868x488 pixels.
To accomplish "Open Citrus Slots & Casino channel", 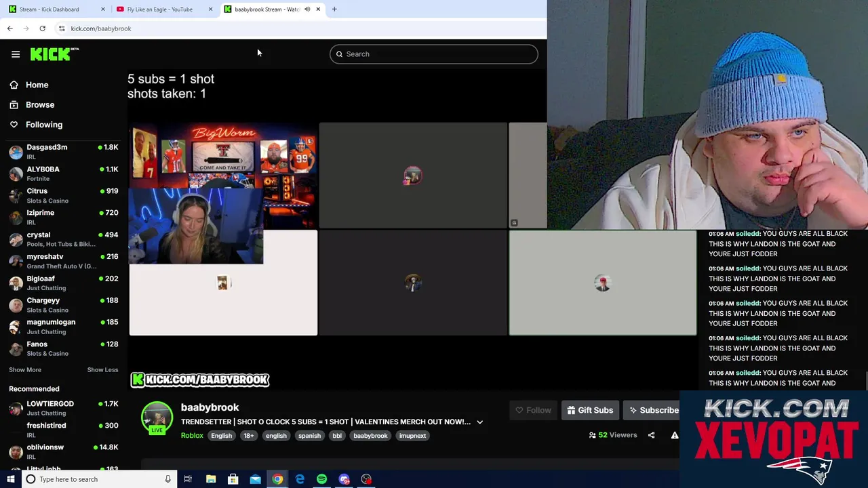I will pos(63,196).
